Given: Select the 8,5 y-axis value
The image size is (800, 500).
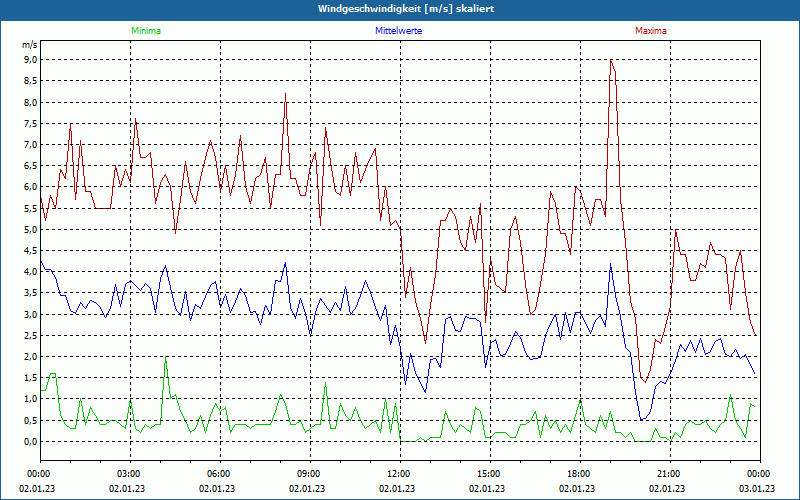Looking at the screenshot, I should pos(31,81).
